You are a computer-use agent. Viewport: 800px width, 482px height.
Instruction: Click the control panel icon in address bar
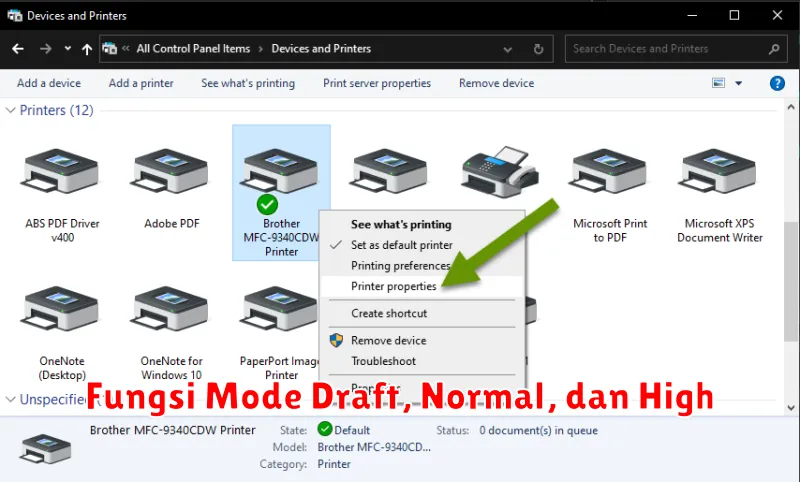[x=110, y=48]
